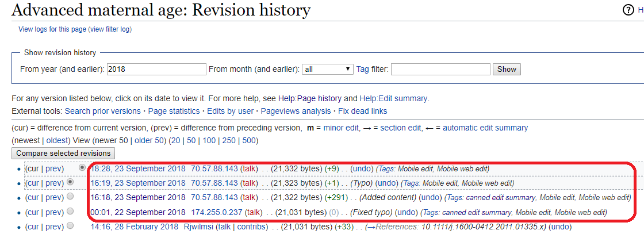Show 50 revisions per page
Image resolution: width=644 pixels, height=234 pixels.
191,140
